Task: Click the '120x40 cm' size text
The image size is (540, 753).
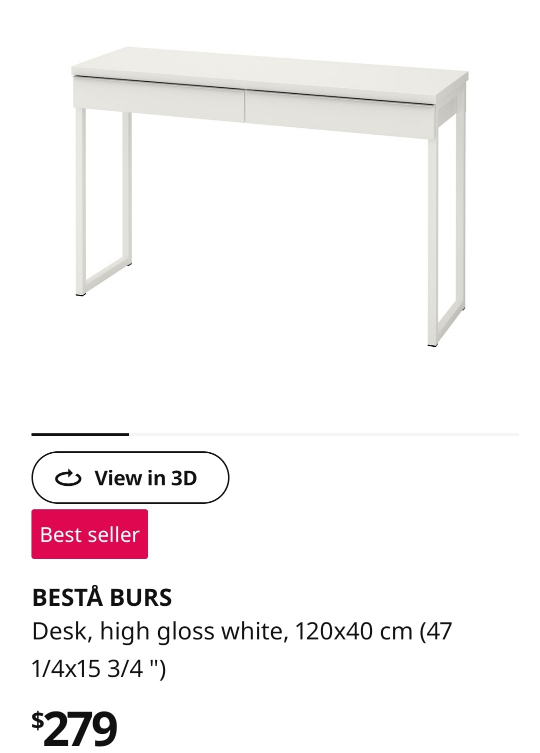Action: [354, 631]
